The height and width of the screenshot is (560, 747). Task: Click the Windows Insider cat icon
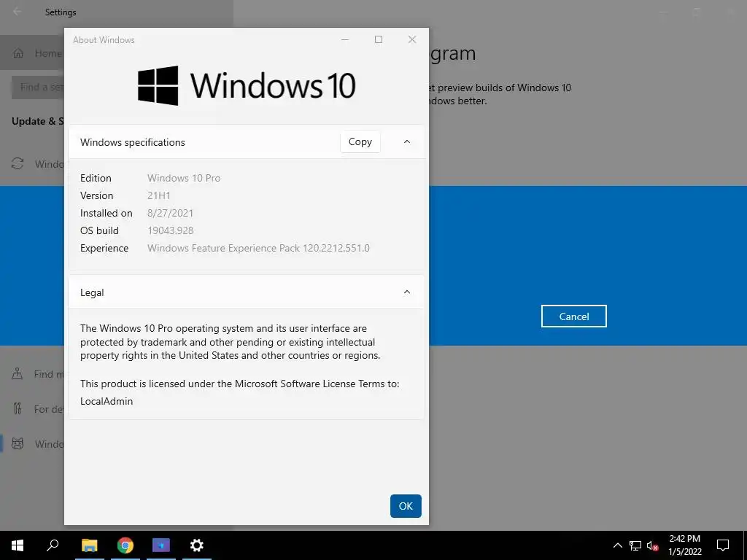tap(18, 444)
